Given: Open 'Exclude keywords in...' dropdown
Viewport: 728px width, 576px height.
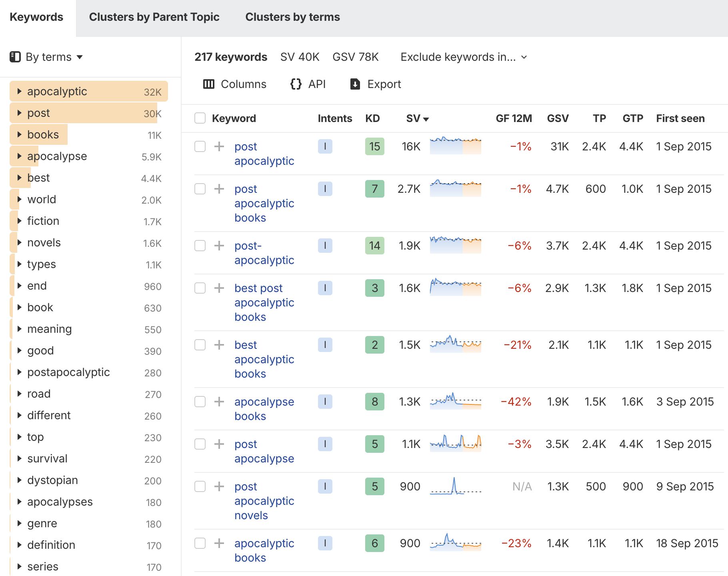Looking at the screenshot, I should coord(464,57).
